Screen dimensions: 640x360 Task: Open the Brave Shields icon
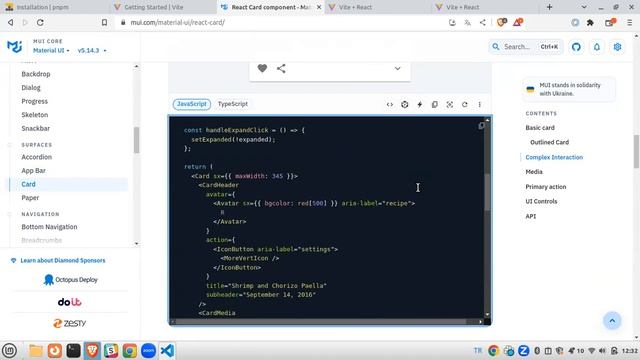502,22
